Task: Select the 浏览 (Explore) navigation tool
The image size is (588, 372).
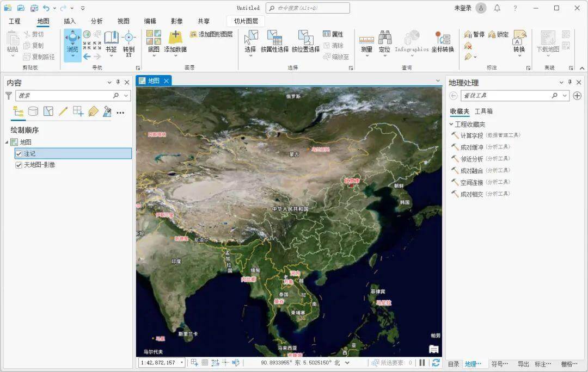Action: coord(72,41)
